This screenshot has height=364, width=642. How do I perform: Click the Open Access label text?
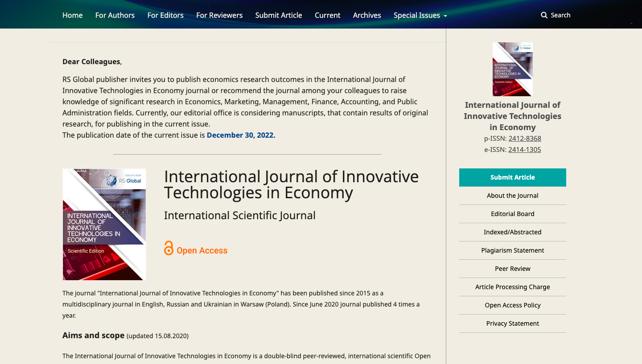(202, 250)
